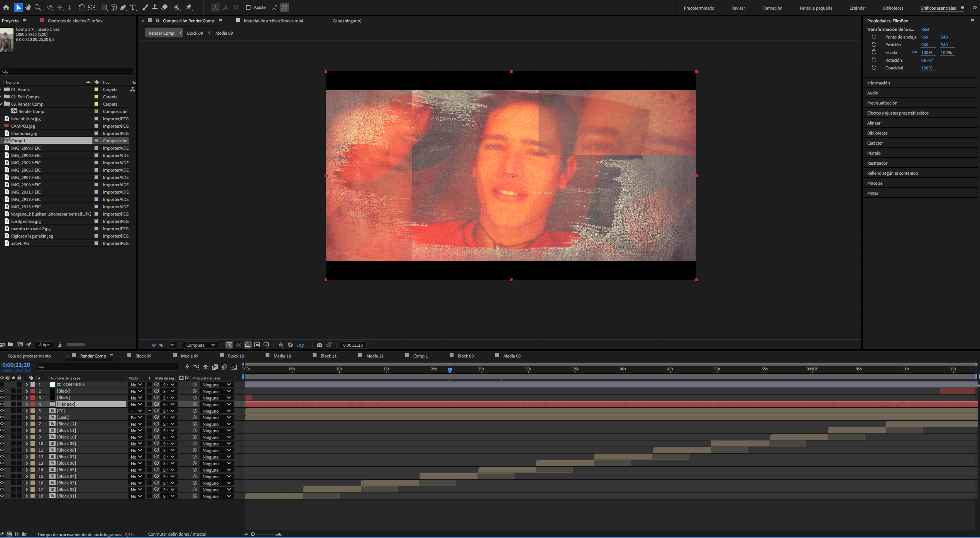Image resolution: width=980 pixels, height=538 pixels.
Task: Select the Rotation tool
Action: click(x=81, y=7)
